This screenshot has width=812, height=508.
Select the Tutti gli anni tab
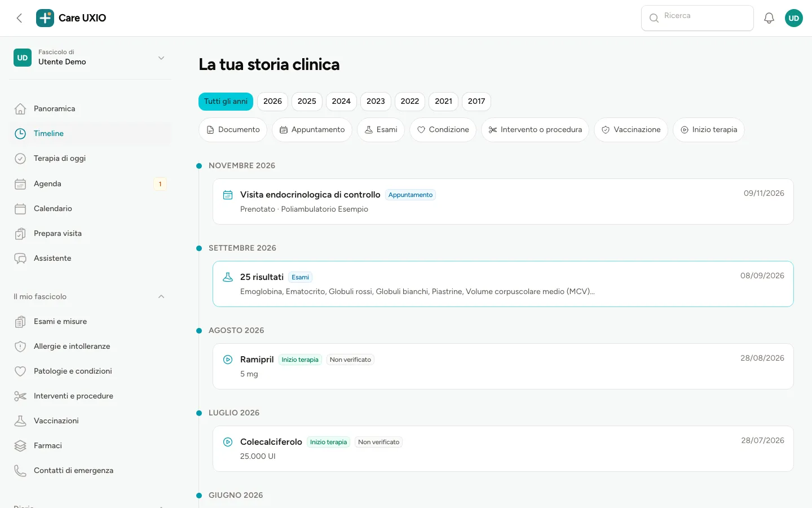tap(226, 102)
